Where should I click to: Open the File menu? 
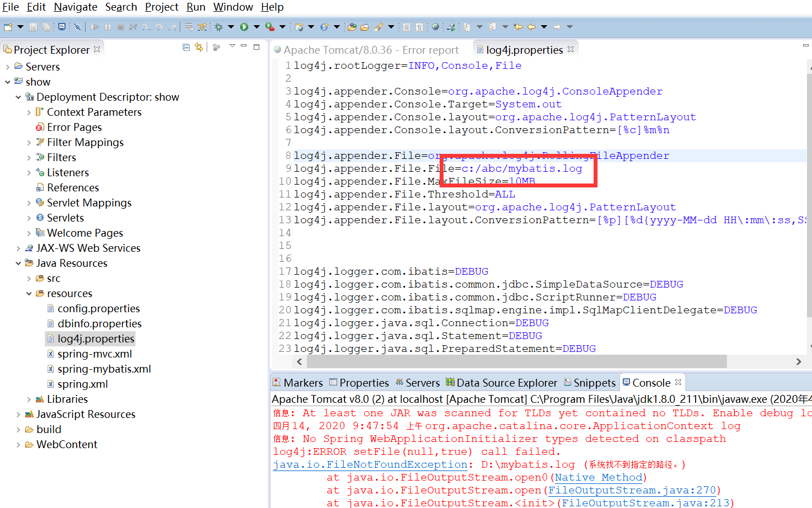tap(11, 7)
